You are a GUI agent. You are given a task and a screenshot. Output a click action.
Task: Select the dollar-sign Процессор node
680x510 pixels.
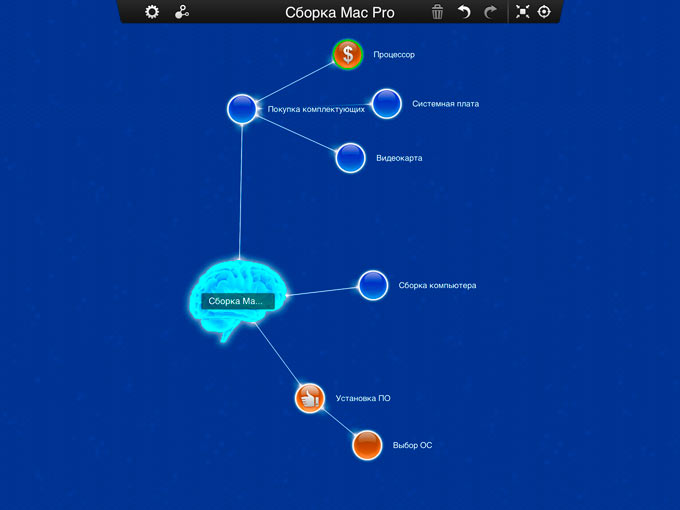point(347,55)
